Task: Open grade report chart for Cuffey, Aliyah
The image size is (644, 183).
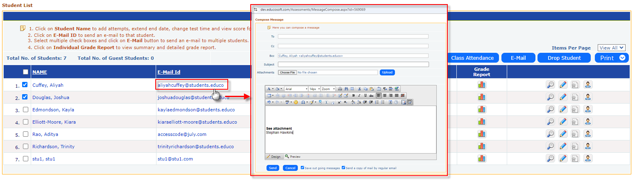Action: (x=481, y=85)
